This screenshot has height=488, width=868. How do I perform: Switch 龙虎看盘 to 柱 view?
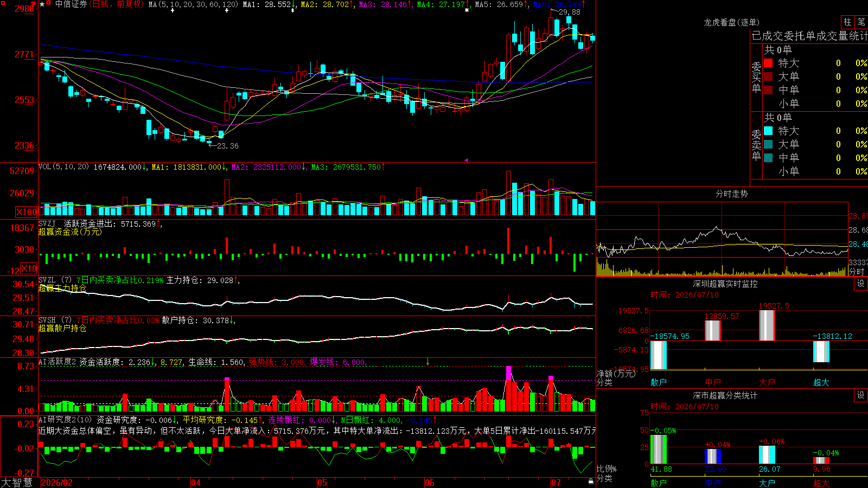click(847, 22)
